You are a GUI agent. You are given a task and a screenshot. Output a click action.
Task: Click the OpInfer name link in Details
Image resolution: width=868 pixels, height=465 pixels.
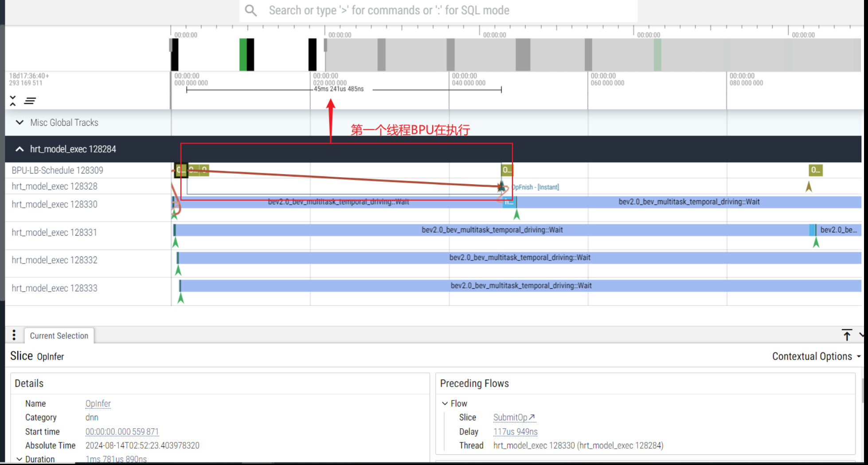[x=98, y=403]
